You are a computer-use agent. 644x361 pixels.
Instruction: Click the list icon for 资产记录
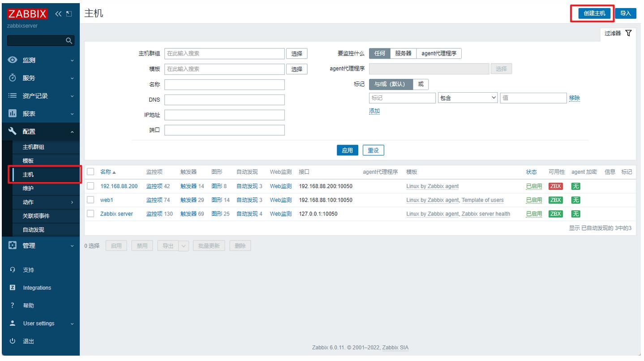tap(13, 96)
